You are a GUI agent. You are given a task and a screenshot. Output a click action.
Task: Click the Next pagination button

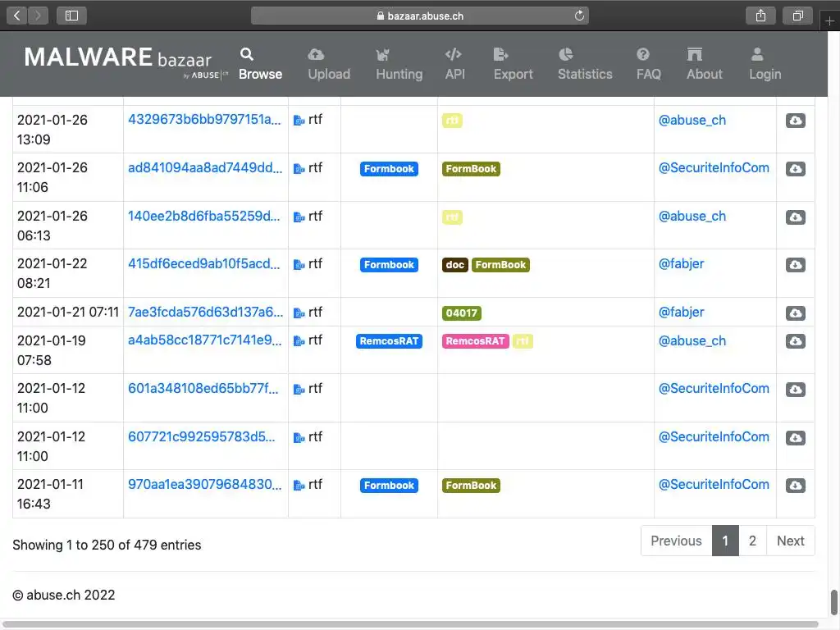click(x=790, y=541)
